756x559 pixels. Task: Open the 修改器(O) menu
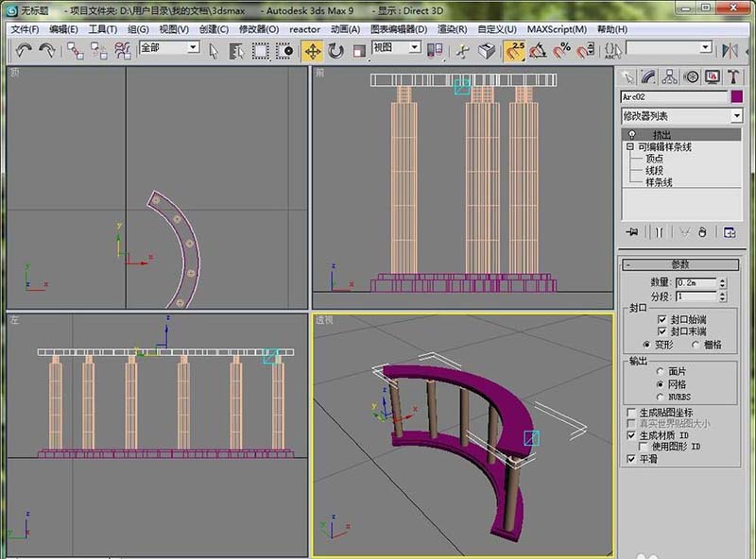(258, 29)
